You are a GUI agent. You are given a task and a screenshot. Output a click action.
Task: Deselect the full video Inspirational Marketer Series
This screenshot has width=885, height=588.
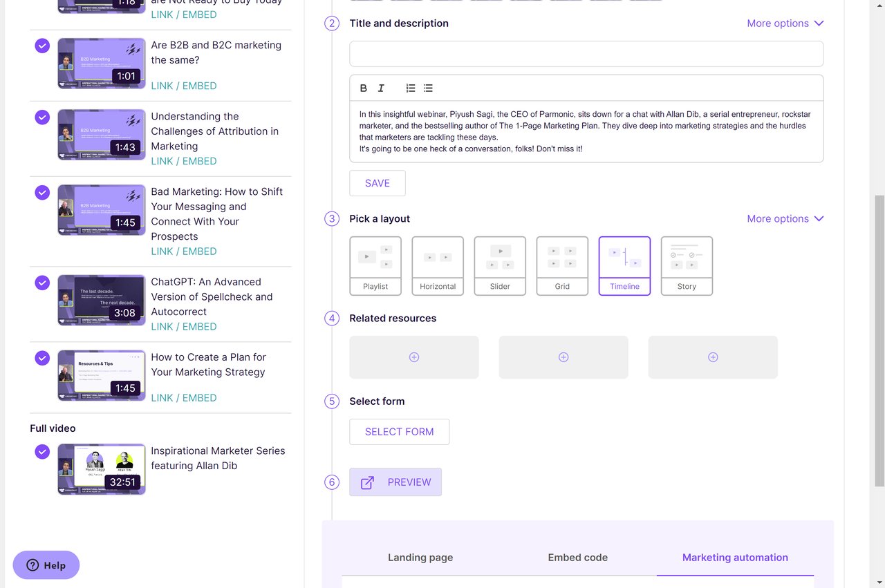click(42, 451)
